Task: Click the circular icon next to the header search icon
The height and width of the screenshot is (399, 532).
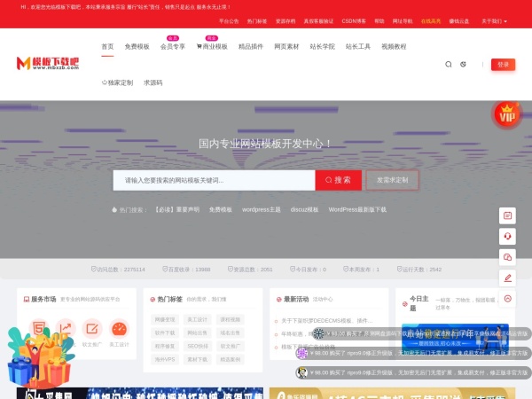Action: point(463,64)
